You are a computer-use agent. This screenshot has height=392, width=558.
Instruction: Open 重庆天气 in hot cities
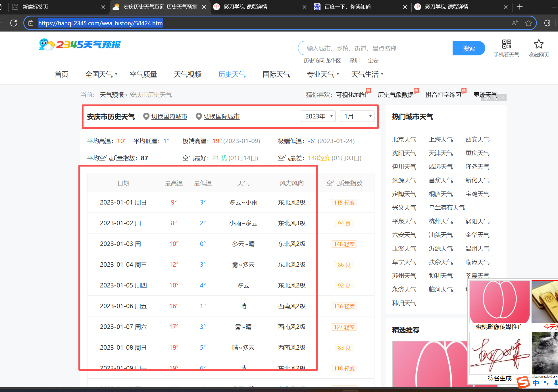pos(477,153)
